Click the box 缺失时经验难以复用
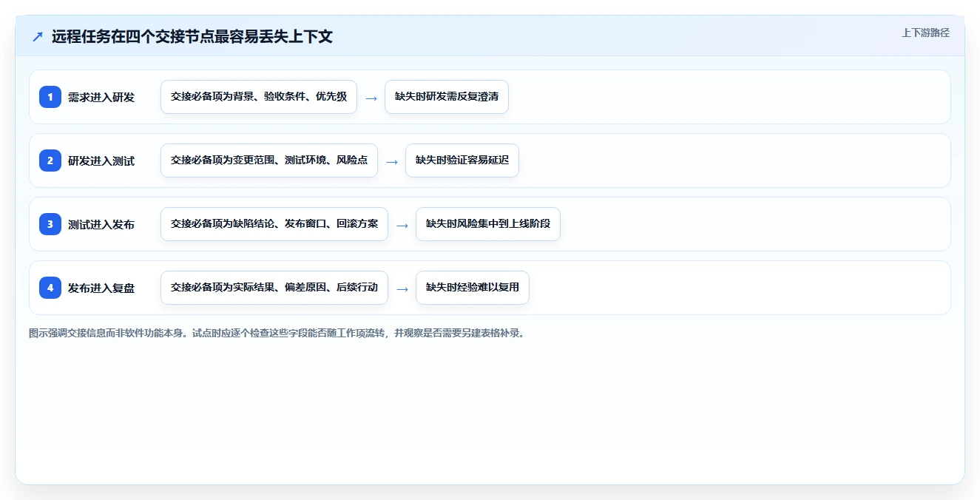 tap(473, 288)
